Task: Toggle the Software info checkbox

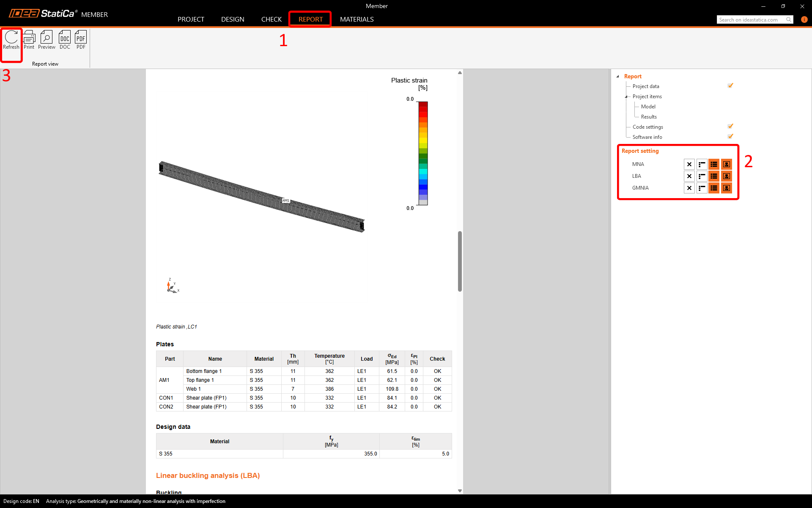Action: (x=730, y=137)
